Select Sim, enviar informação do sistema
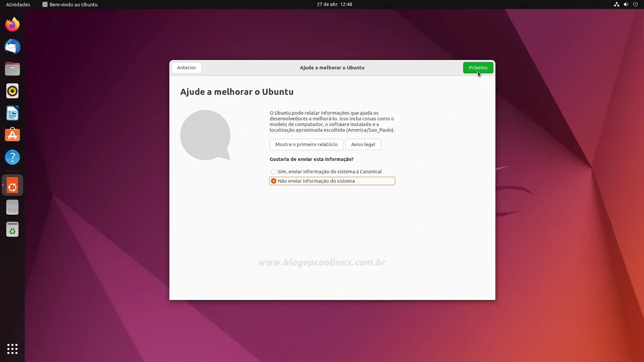This screenshot has height=362, width=644. [x=326, y=171]
